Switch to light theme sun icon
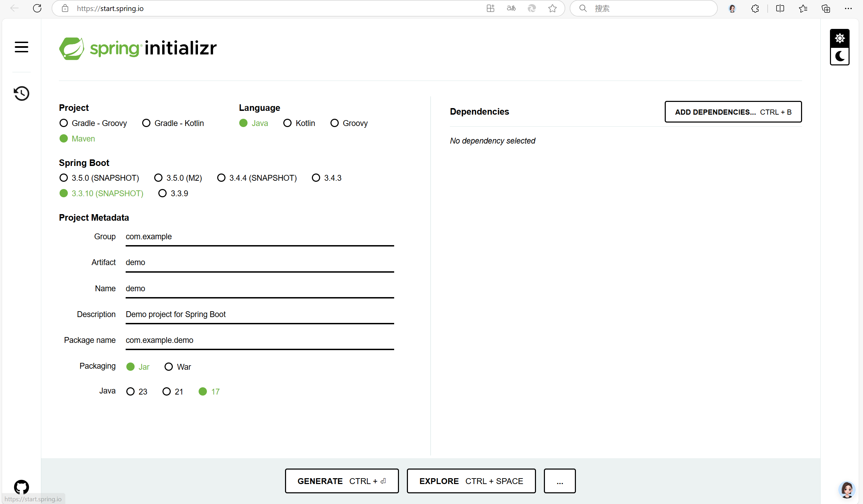 coord(840,38)
